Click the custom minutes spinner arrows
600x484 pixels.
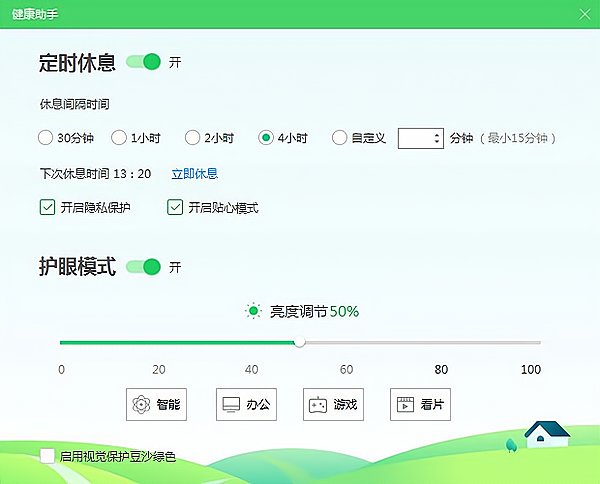coord(437,138)
